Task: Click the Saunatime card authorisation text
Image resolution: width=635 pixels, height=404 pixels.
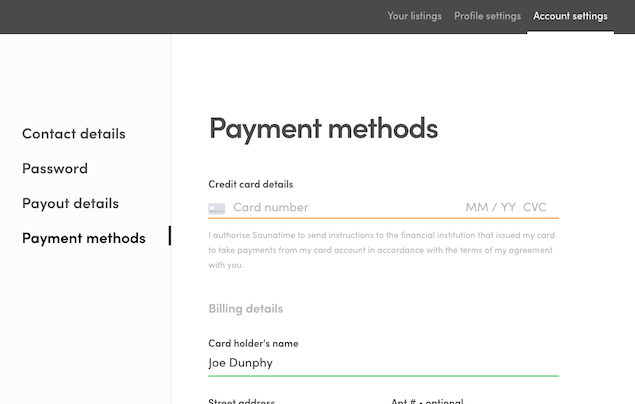Action: (382, 250)
